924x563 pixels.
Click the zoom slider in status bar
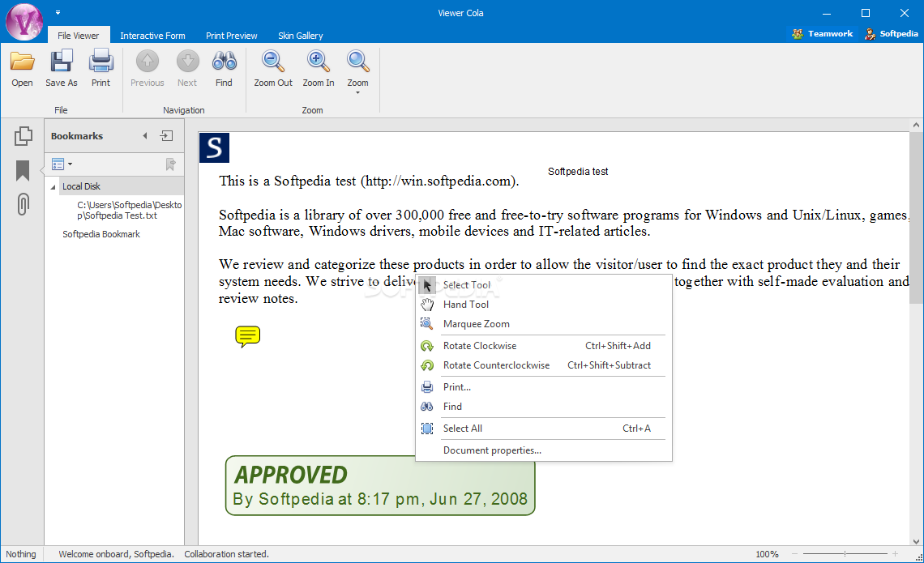(x=845, y=553)
